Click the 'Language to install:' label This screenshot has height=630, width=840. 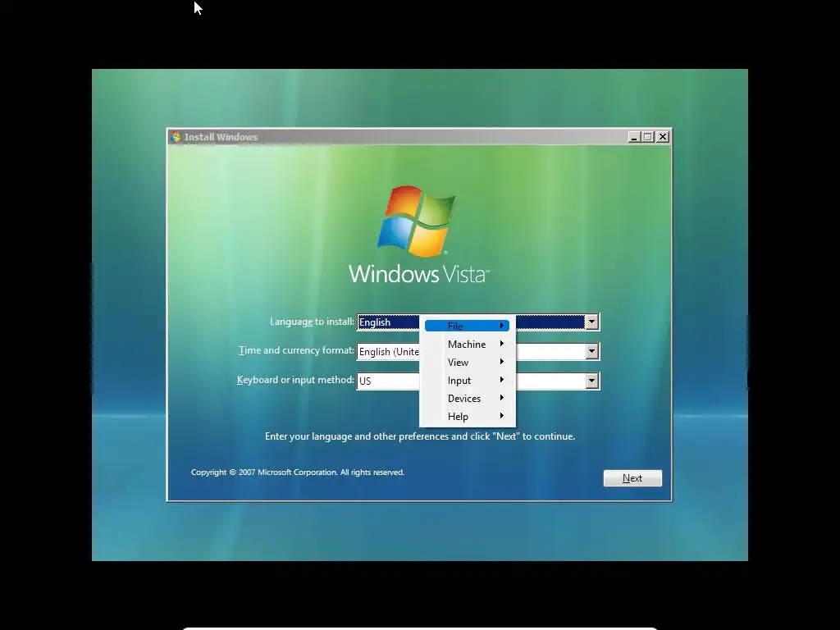(x=312, y=322)
